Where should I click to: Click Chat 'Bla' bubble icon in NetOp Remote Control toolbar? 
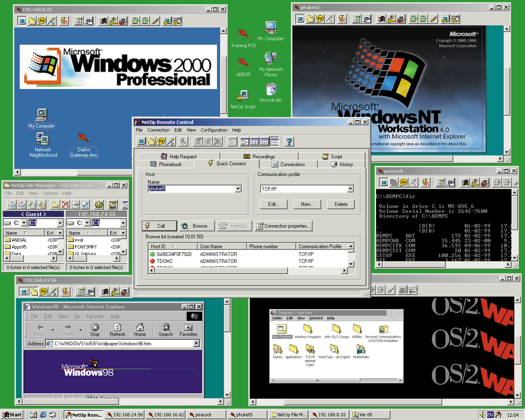tap(161, 142)
